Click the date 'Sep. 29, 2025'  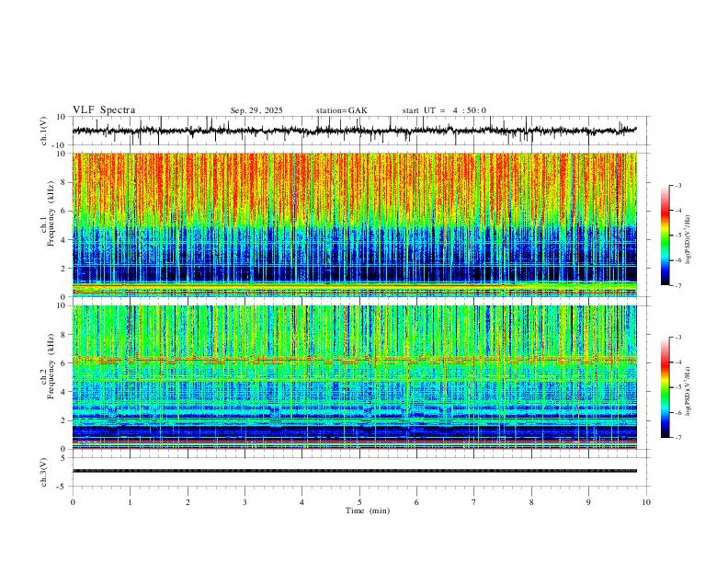(256, 110)
